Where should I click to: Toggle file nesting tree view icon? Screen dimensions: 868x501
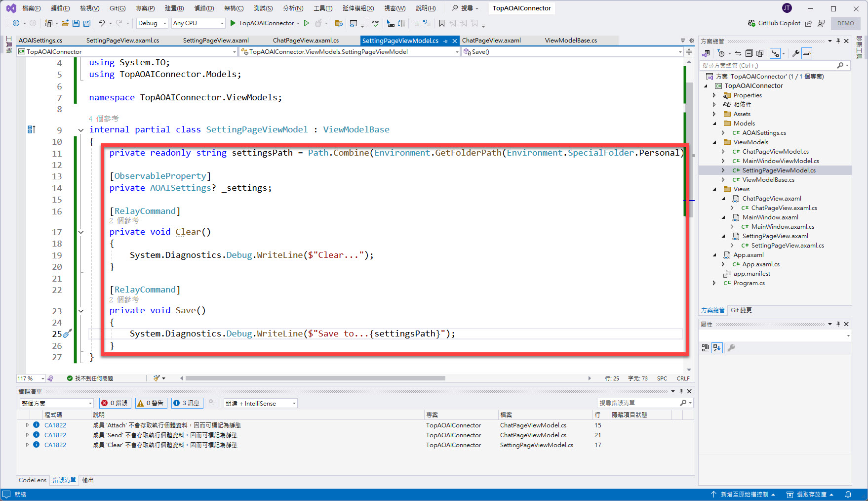pos(775,53)
